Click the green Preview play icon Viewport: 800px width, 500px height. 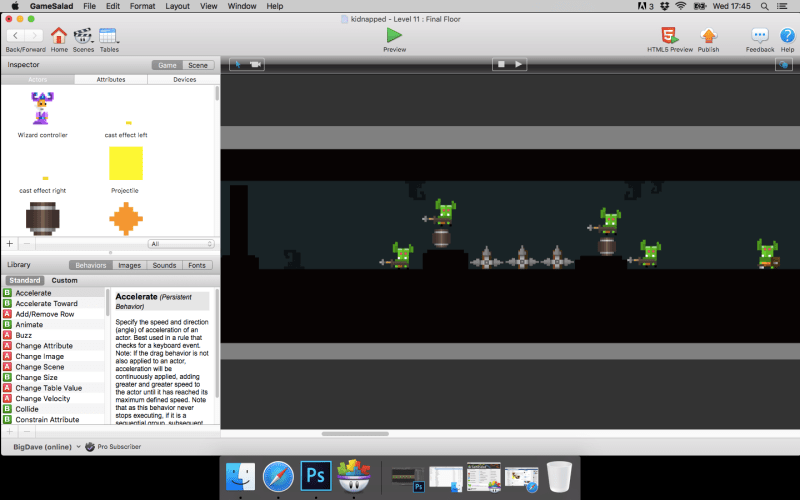click(394, 35)
